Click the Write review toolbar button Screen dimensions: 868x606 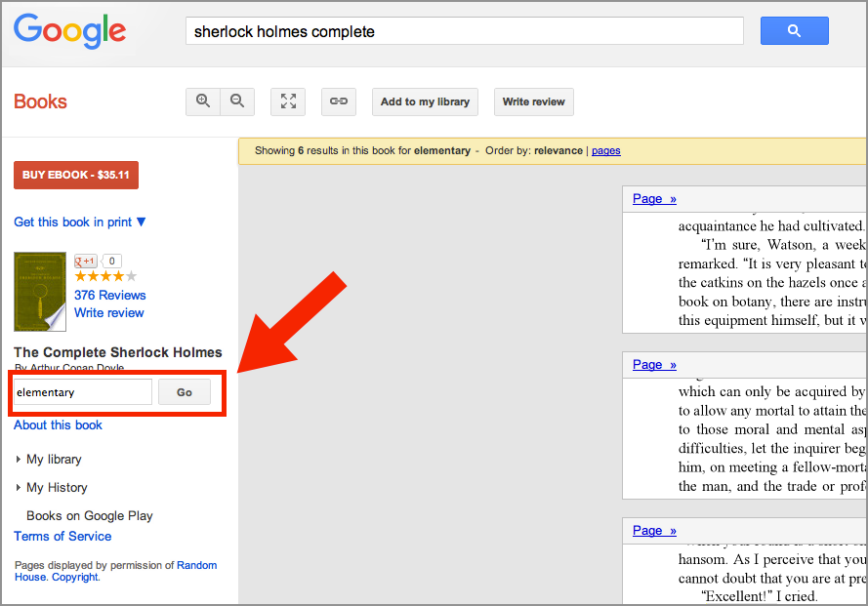tap(534, 101)
